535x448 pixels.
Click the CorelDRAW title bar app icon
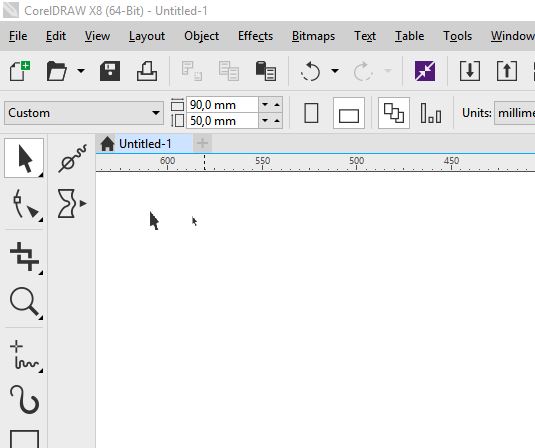(11, 10)
